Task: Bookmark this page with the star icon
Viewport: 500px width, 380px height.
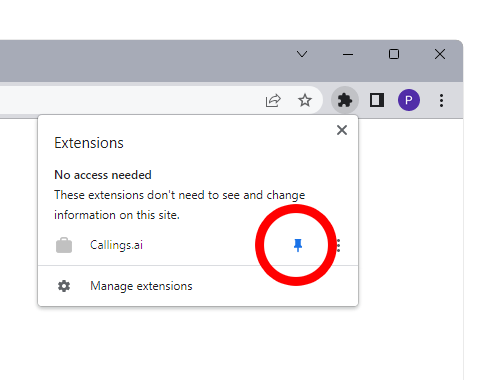Action: [x=305, y=100]
